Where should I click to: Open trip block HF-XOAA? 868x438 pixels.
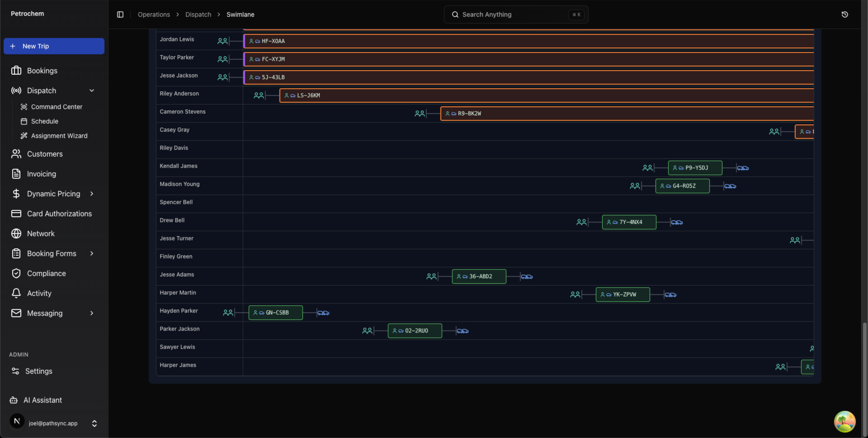[528, 41]
